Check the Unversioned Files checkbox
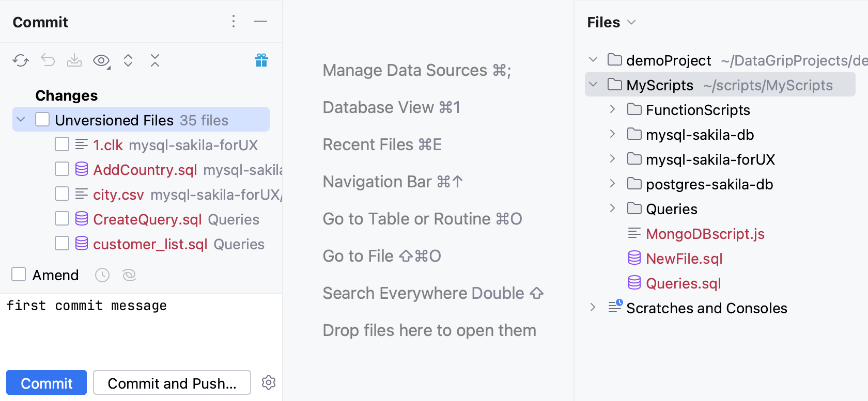868x401 pixels. (42, 120)
